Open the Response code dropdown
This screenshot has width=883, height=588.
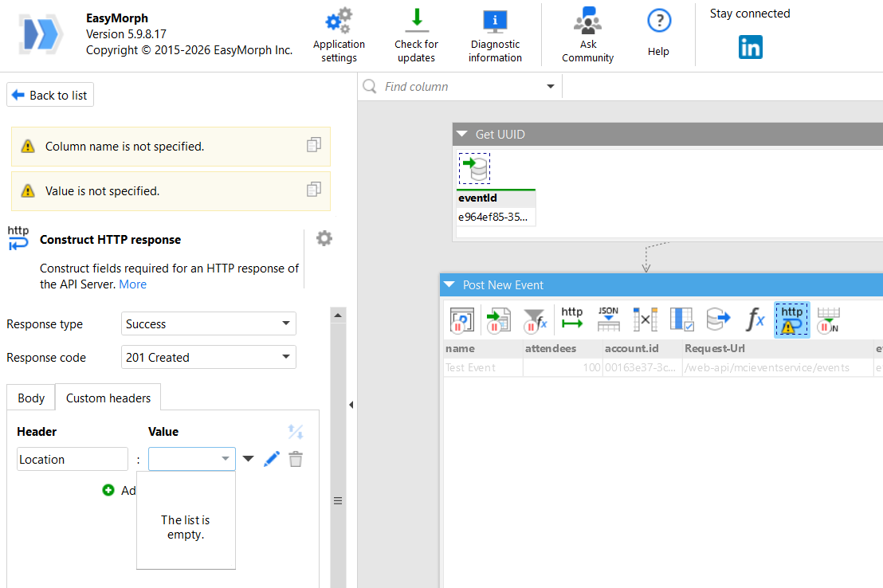(209, 358)
